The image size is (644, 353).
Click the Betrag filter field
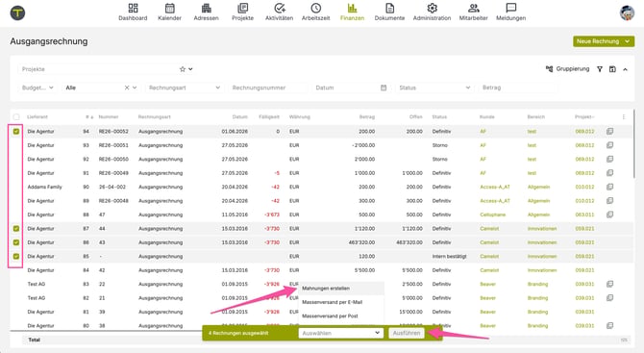point(519,88)
